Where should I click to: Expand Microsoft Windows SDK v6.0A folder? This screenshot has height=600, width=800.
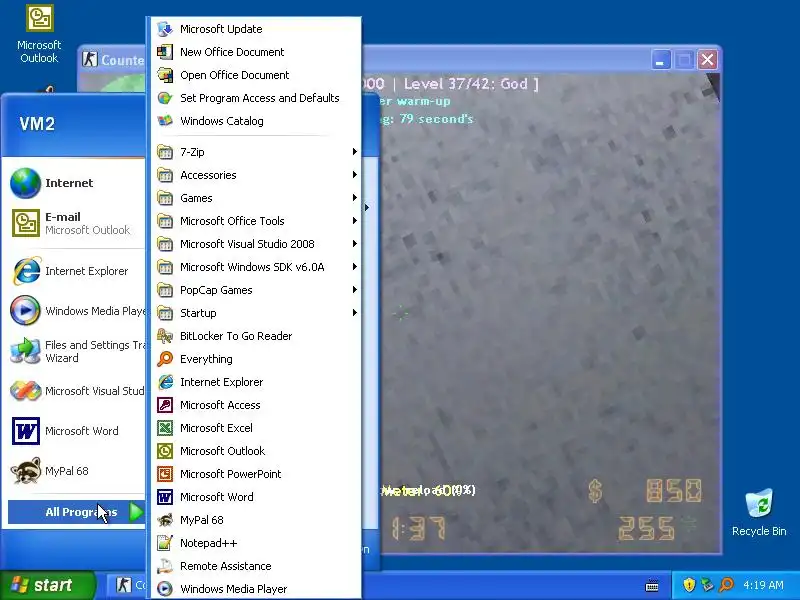(256, 266)
